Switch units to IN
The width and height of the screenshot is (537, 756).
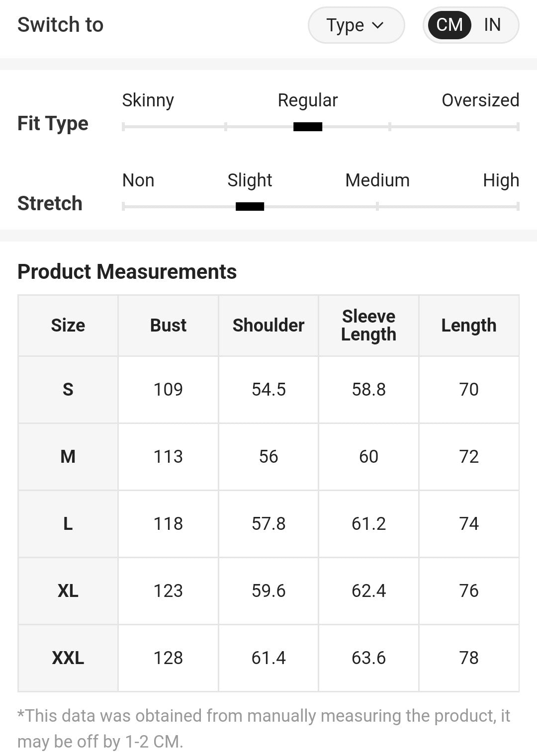tap(492, 25)
